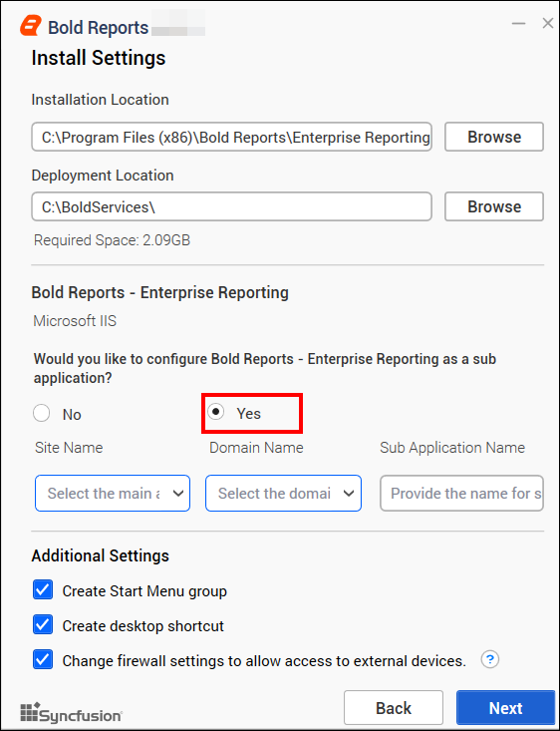The image size is (560, 731).
Task: Select the Yes radio button
Action: (x=215, y=412)
